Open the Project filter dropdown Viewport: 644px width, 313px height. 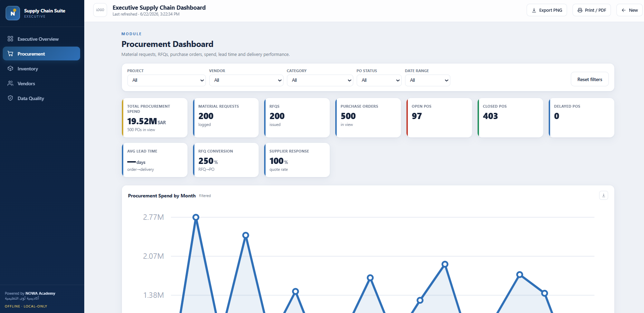(x=167, y=80)
